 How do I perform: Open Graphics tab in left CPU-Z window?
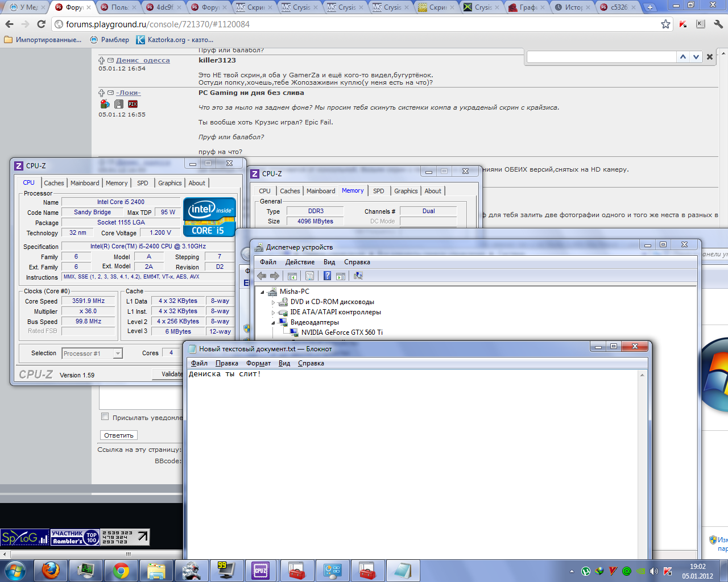click(x=170, y=183)
